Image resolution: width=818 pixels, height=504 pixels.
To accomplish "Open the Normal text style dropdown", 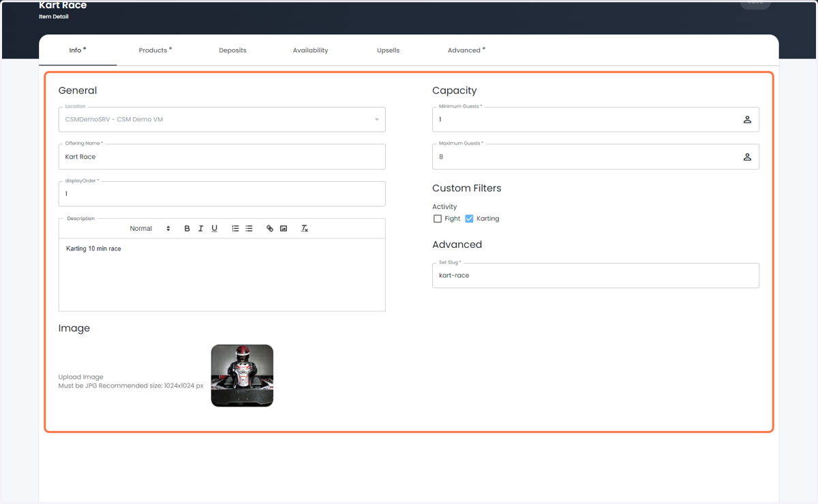I will pos(150,229).
